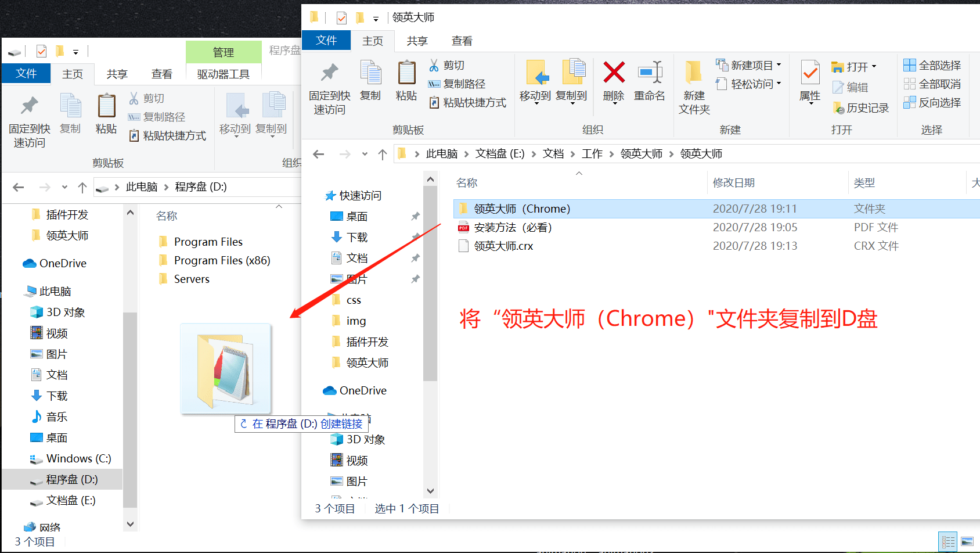Open quick access toolbar dropdown in front window

[x=376, y=19]
